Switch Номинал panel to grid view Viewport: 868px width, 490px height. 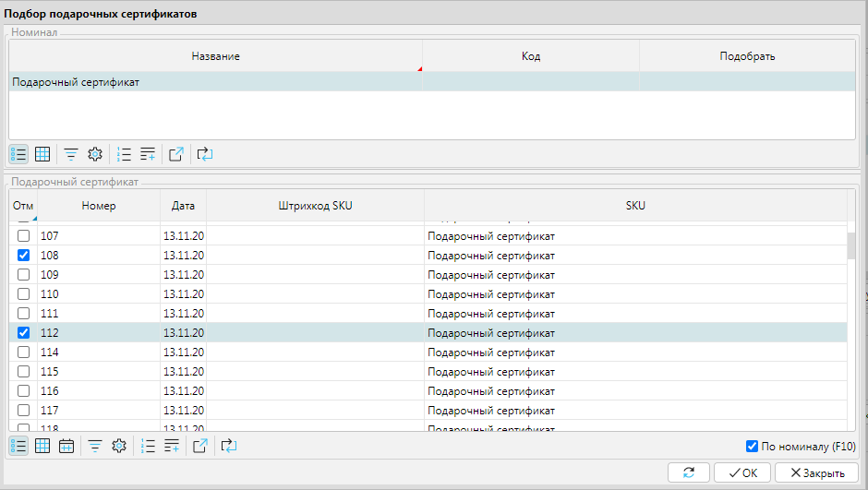[x=42, y=154]
